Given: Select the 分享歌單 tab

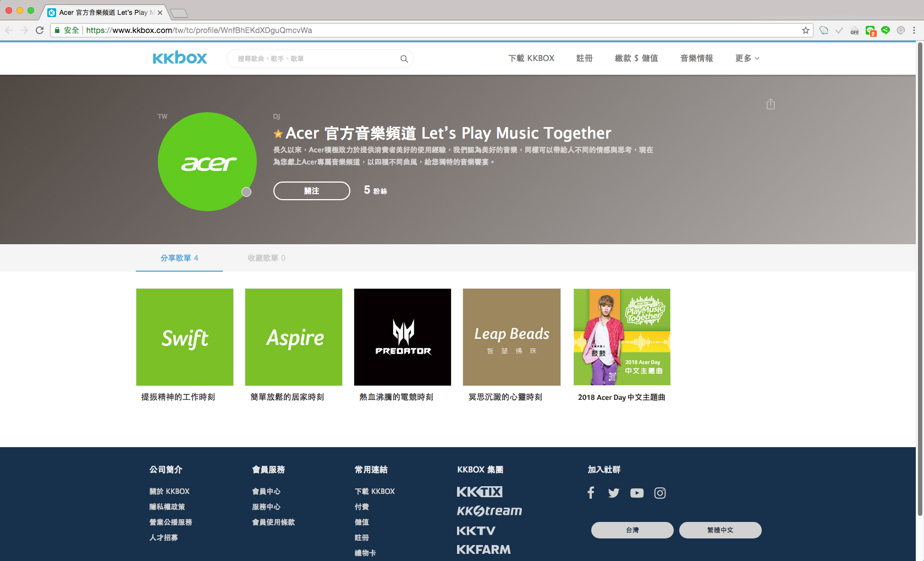Looking at the screenshot, I should (179, 258).
